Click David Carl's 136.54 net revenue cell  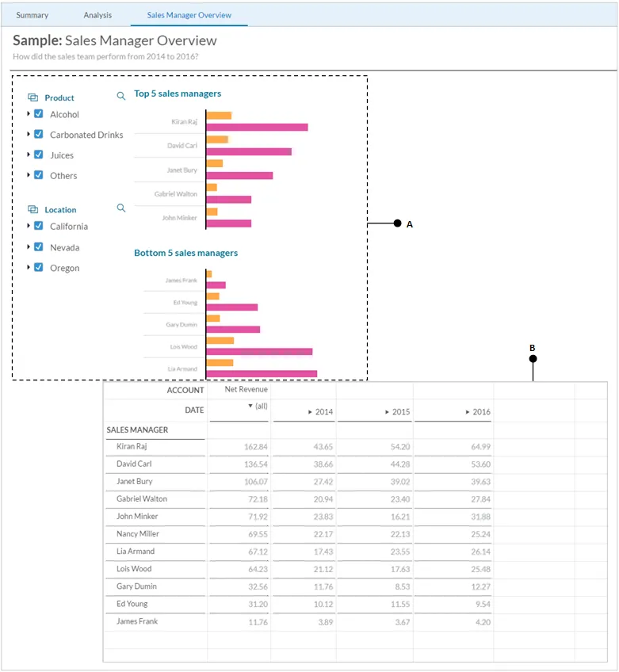click(x=255, y=464)
